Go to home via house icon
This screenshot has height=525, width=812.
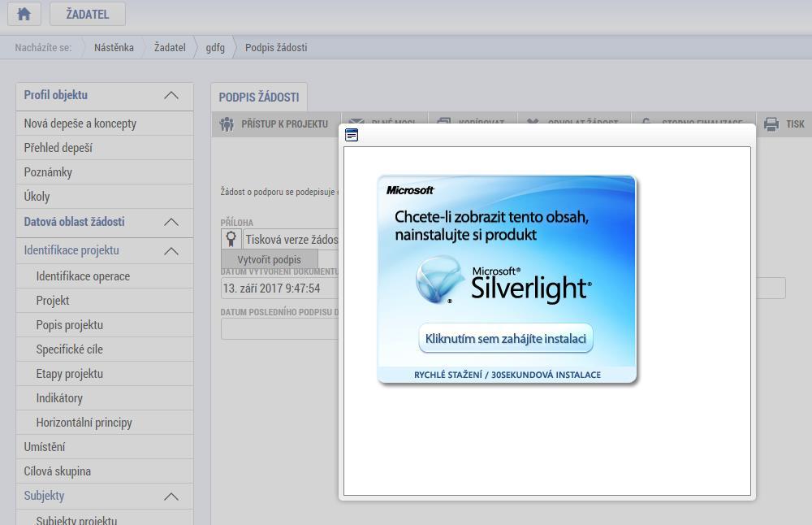[24, 14]
